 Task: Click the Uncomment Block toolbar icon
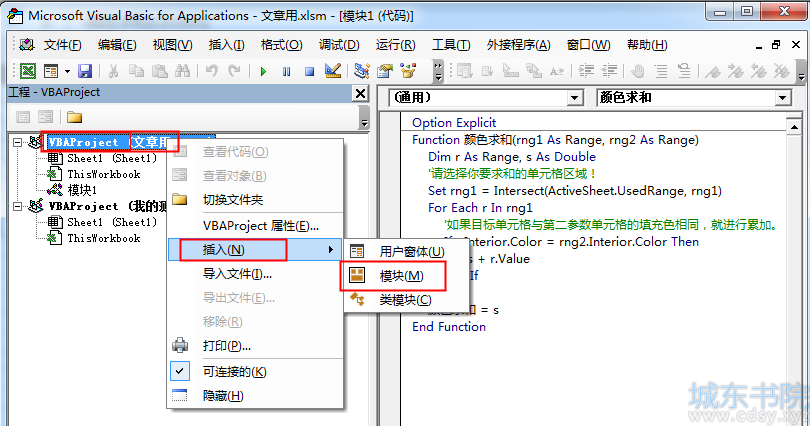pyautogui.click(x=684, y=71)
